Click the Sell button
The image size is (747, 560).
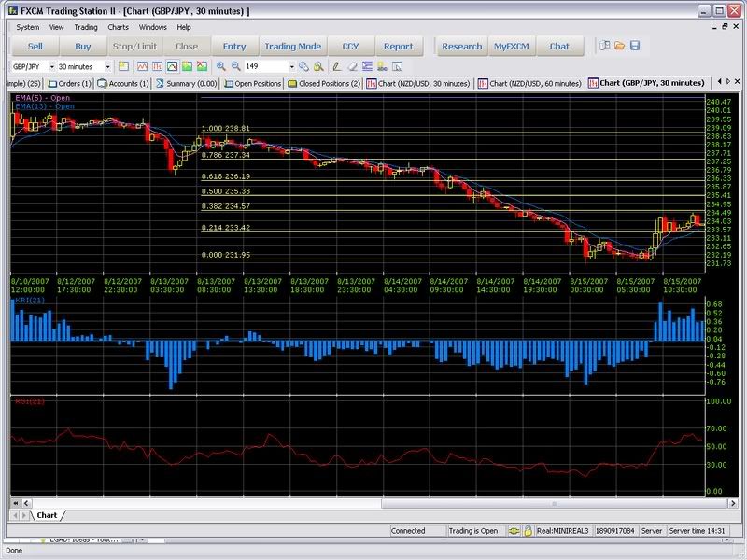point(35,46)
